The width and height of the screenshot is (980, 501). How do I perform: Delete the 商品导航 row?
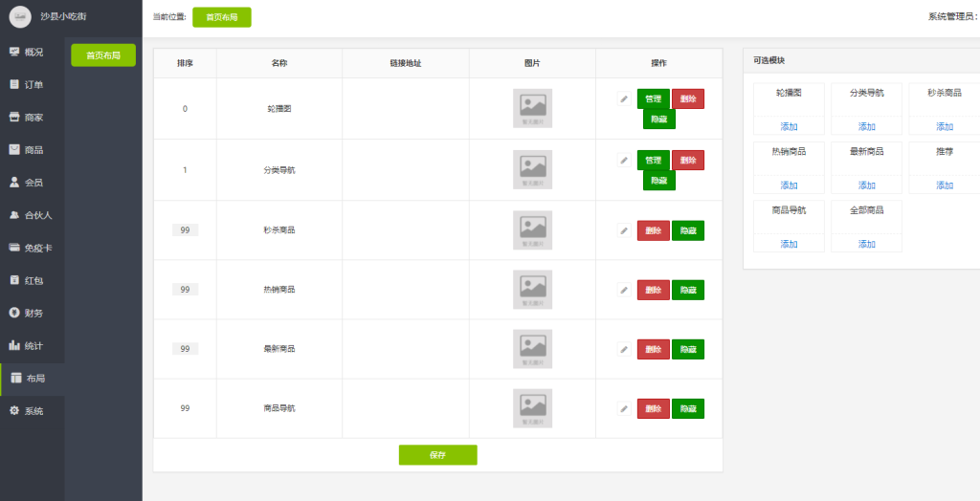pyautogui.click(x=653, y=408)
